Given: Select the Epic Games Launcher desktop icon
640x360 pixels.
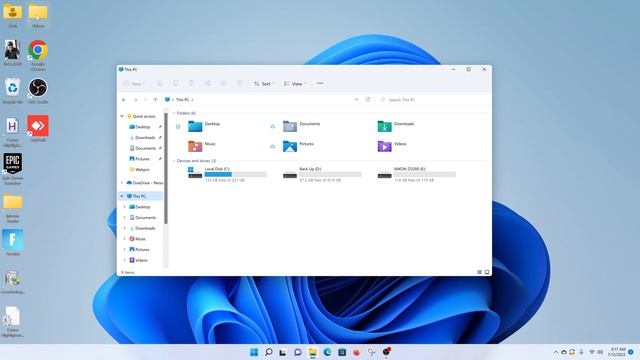Looking at the screenshot, I should click(x=13, y=169).
